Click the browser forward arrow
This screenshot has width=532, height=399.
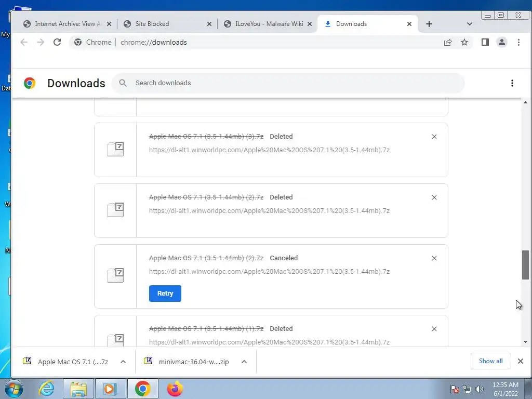point(41,42)
